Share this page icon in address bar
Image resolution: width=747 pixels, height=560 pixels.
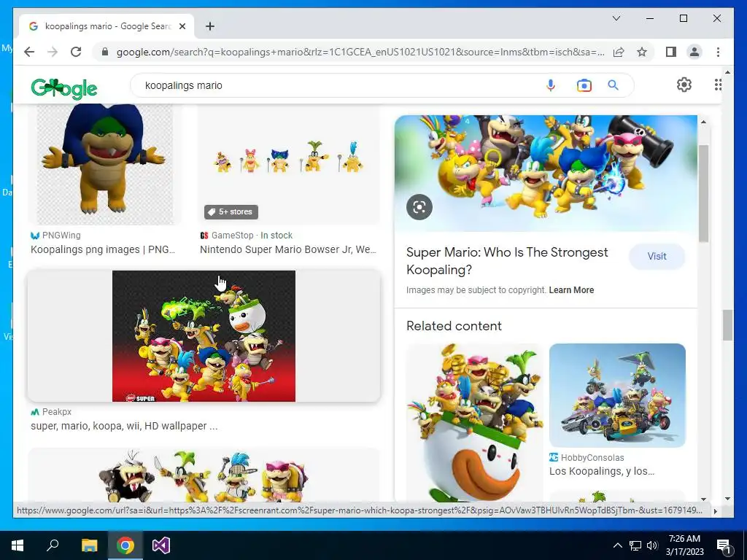click(x=619, y=52)
